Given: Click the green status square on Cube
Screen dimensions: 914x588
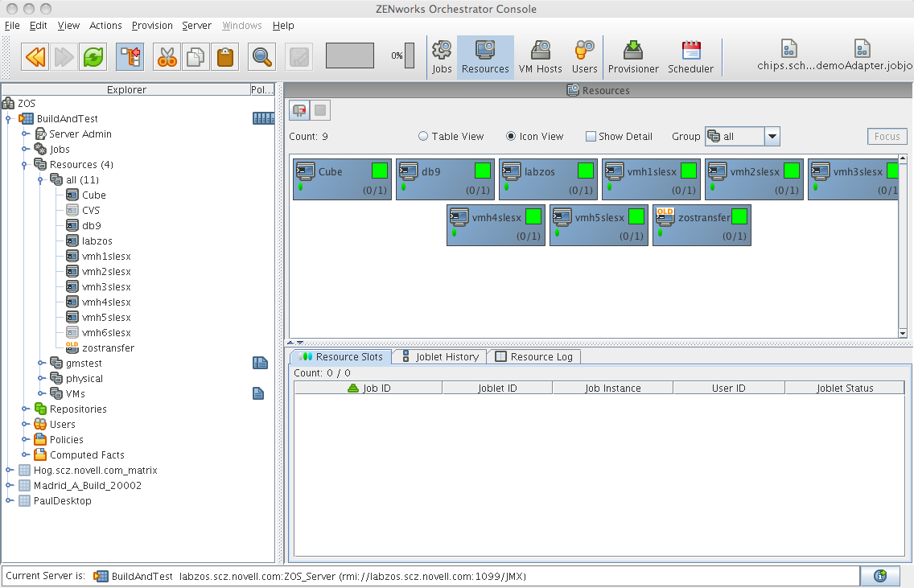Looking at the screenshot, I should coord(380,171).
